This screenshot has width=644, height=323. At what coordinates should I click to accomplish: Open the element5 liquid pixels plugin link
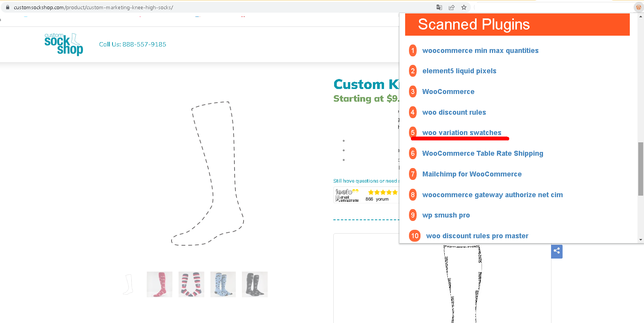[459, 71]
